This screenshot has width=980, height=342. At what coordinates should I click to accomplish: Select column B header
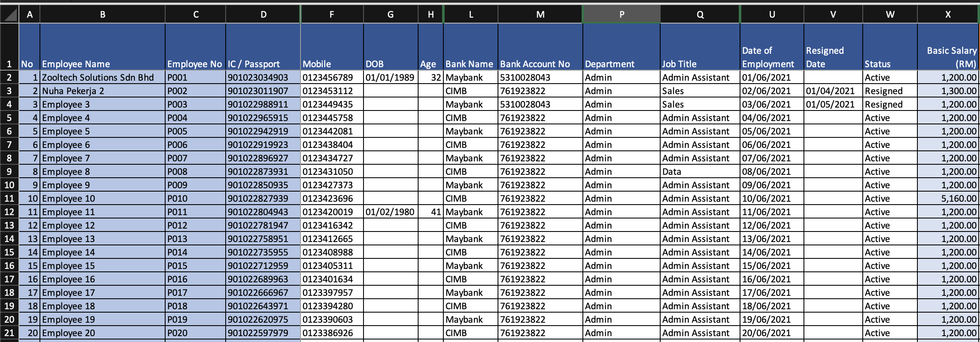(103, 14)
